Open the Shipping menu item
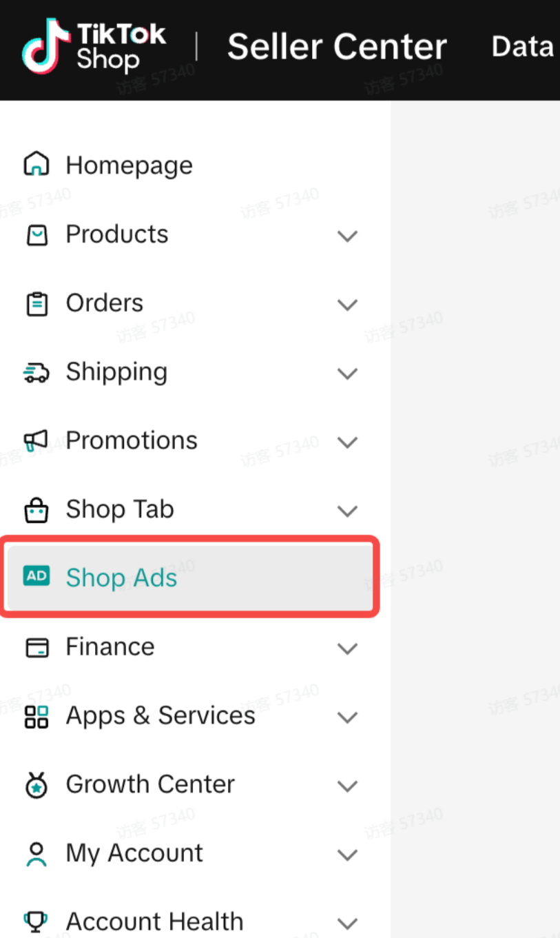This screenshot has width=560, height=938. coord(116,372)
